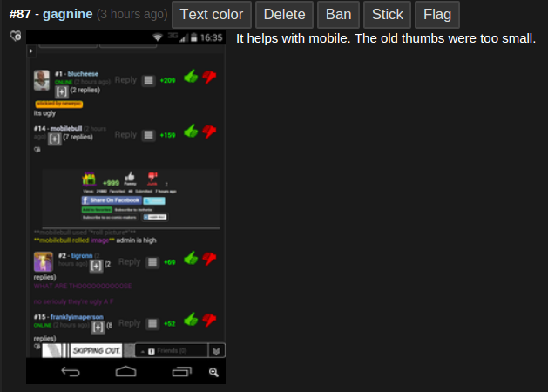
Task: Click the zoom magnifier icon on the image
Action: pos(213,372)
